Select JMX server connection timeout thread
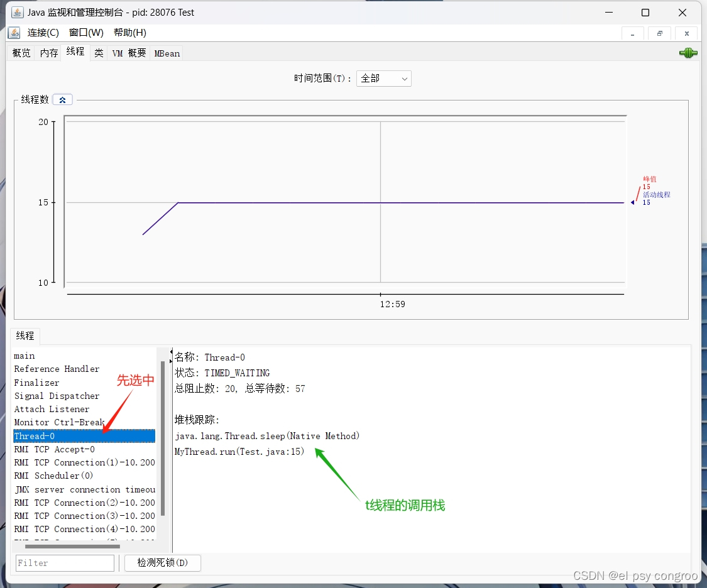 (84, 489)
